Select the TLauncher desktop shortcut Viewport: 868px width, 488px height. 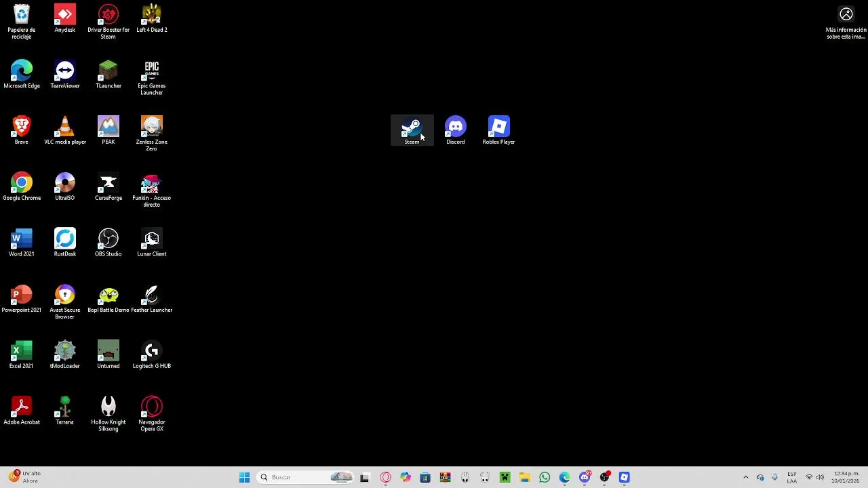pos(108,75)
